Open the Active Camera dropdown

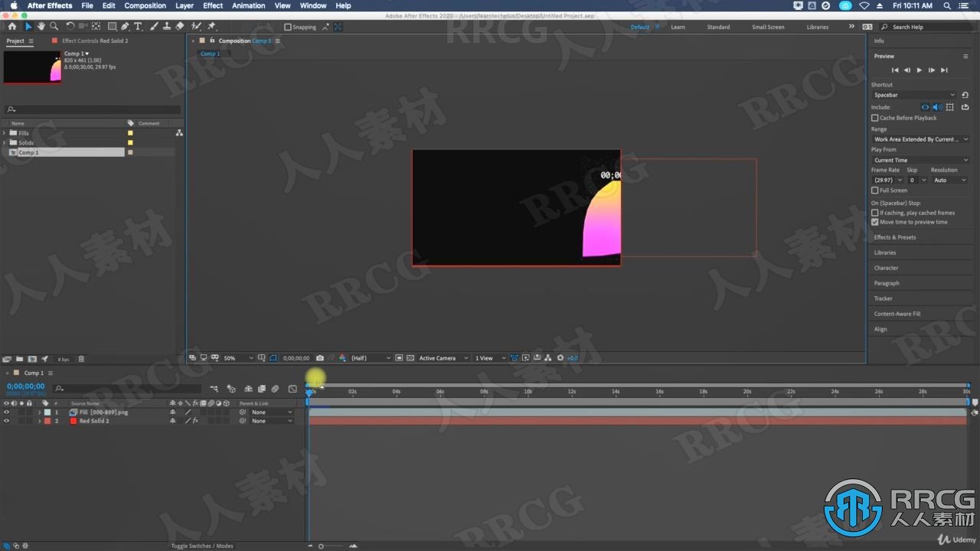pyautogui.click(x=442, y=358)
